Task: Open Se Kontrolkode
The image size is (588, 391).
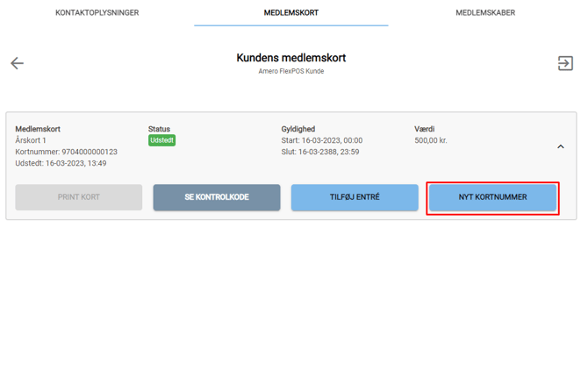Action: [217, 197]
